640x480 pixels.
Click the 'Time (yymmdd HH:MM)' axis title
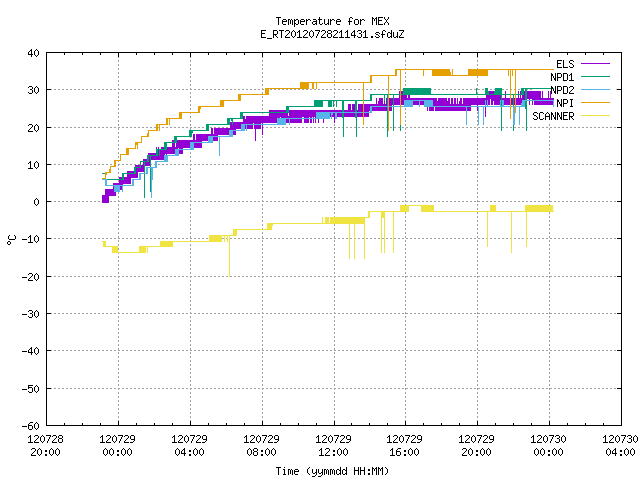(x=332, y=471)
